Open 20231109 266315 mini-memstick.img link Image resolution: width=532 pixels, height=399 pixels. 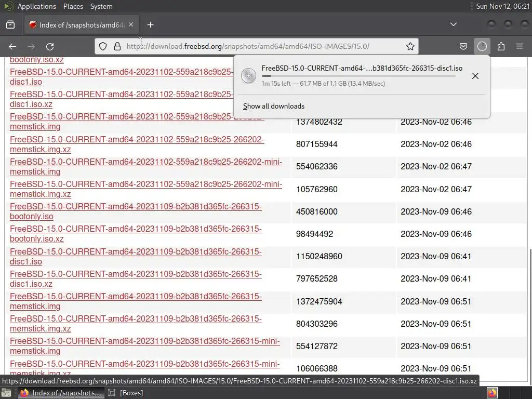tap(145, 346)
